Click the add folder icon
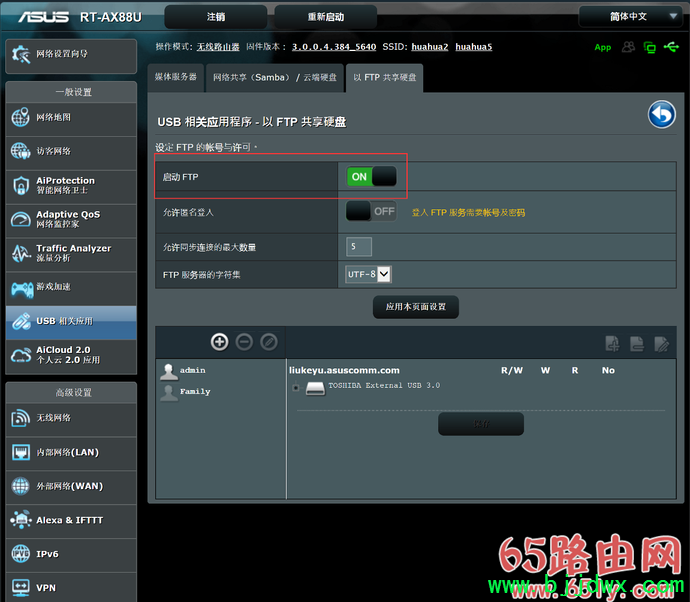This screenshot has width=690, height=602. (612, 344)
